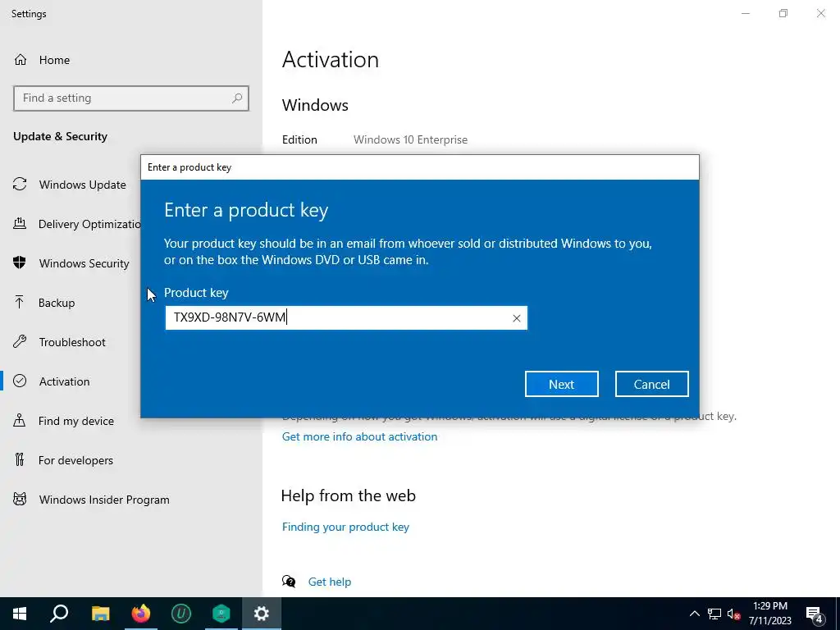Launch Firefox from the taskbar

tap(141, 614)
